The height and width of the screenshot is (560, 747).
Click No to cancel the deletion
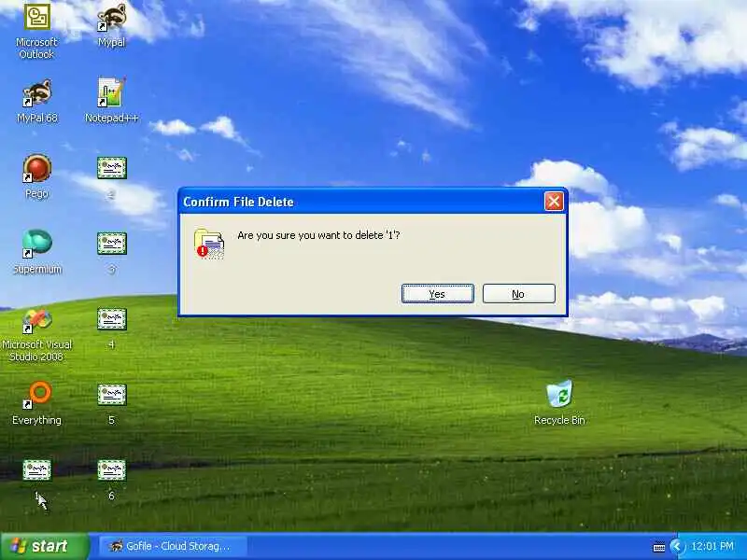[519, 294]
